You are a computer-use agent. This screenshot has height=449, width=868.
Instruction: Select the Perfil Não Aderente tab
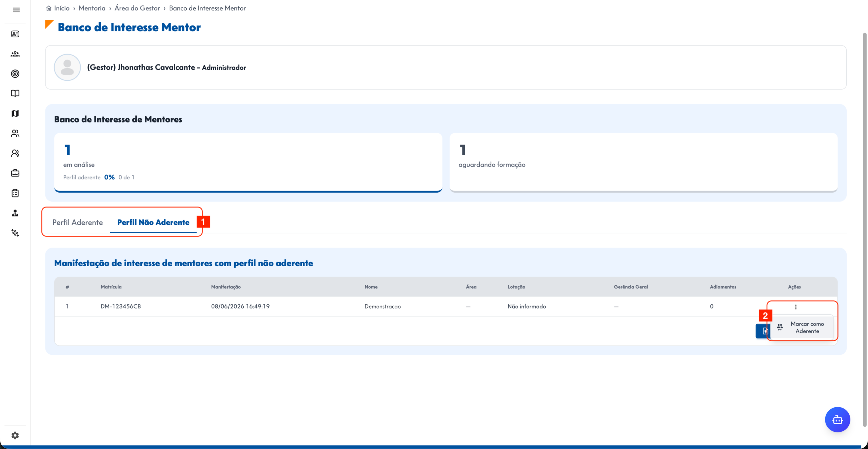tap(153, 222)
